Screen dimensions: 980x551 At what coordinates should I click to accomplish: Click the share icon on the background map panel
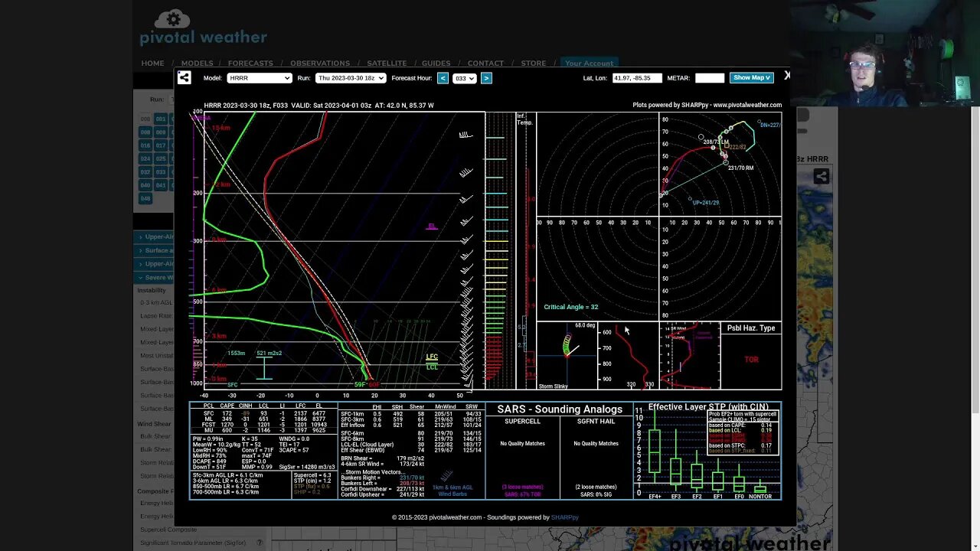tap(821, 177)
